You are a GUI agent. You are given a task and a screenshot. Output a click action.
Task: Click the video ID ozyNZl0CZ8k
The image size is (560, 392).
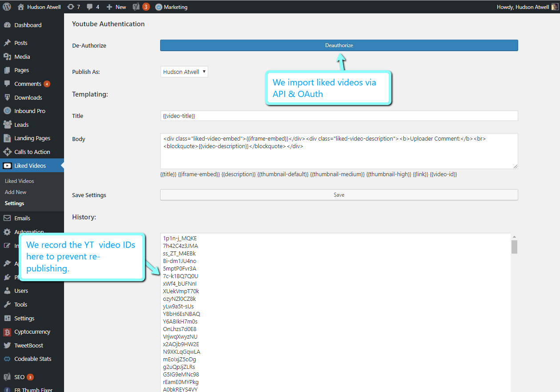click(x=179, y=299)
